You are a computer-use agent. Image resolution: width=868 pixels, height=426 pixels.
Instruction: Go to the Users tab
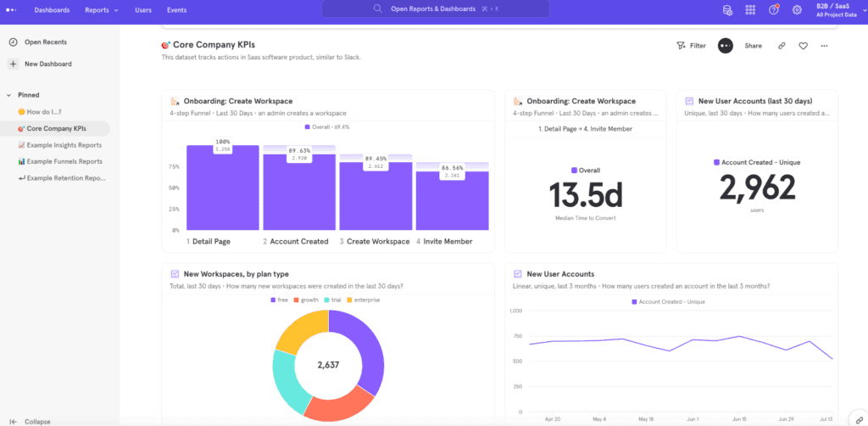click(x=143, y=10)
